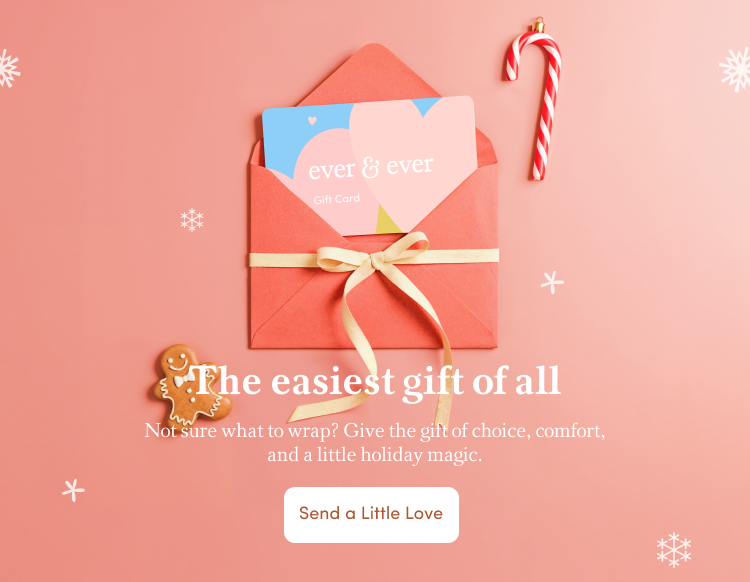Click the star sparkle at lower left

[x=73, y=490]
